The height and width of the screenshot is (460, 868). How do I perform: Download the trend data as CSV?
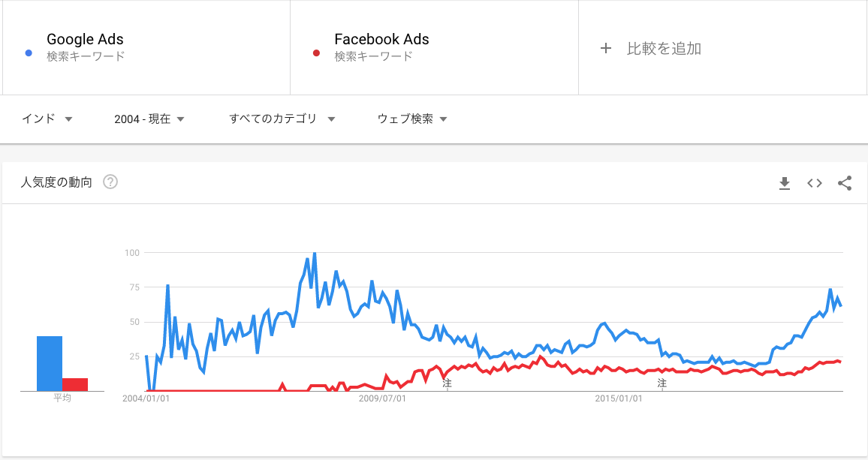[785, 182]
